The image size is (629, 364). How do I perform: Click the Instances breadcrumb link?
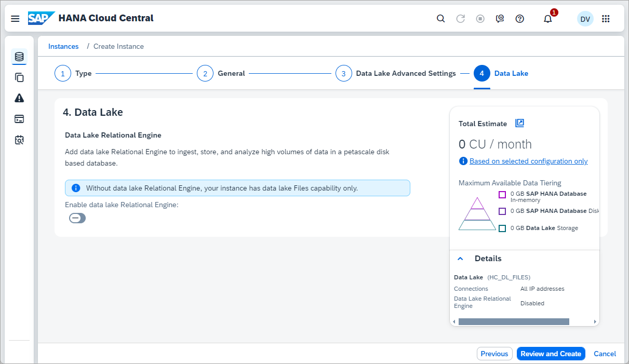coord(63,46)
